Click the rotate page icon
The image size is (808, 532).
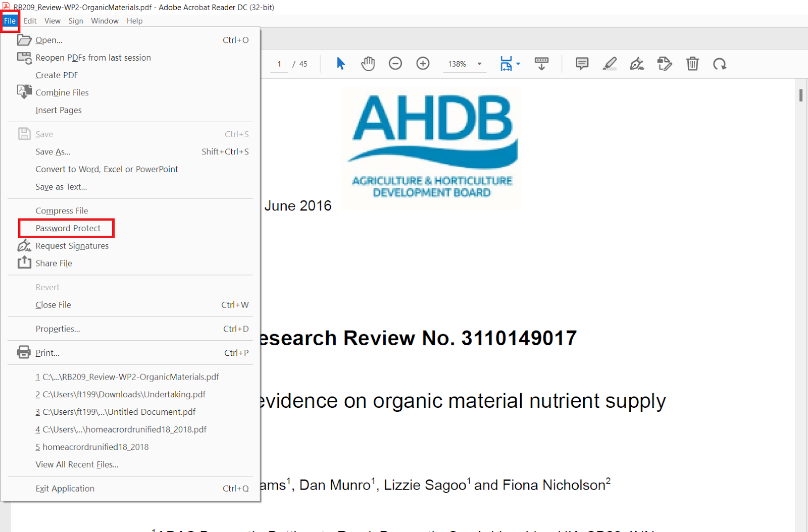[x=720, y=64]
